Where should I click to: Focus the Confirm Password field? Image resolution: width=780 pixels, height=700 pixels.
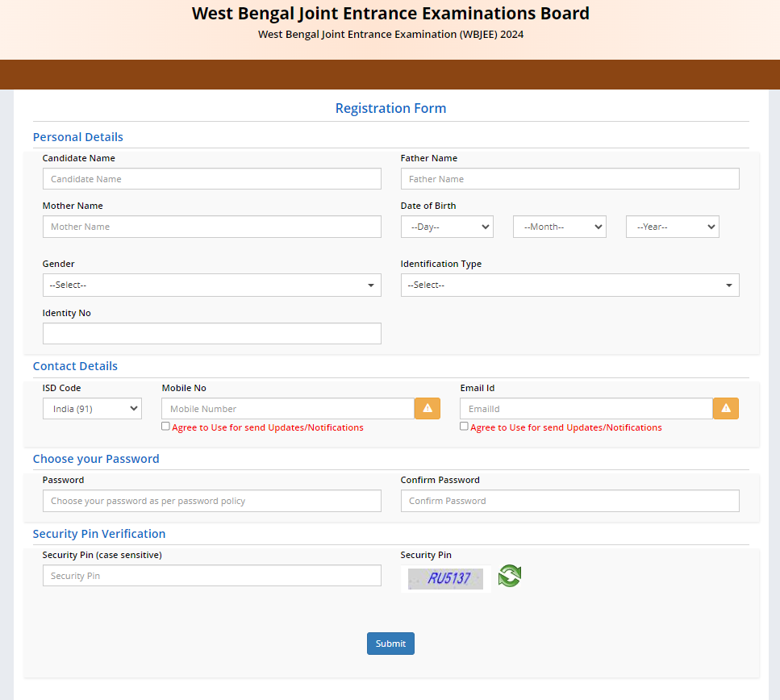(x=569, y=501)
